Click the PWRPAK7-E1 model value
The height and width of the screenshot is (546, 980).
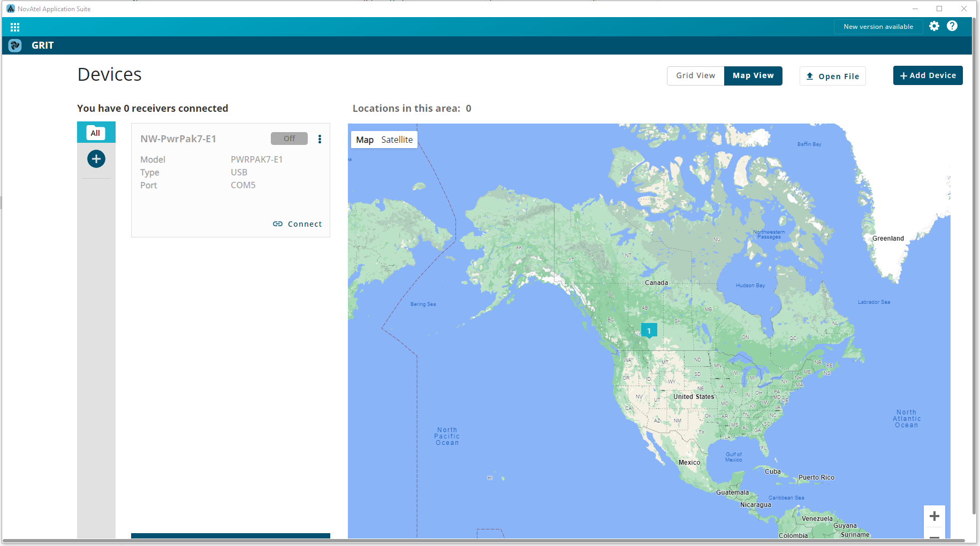click(x=256, y=159)
